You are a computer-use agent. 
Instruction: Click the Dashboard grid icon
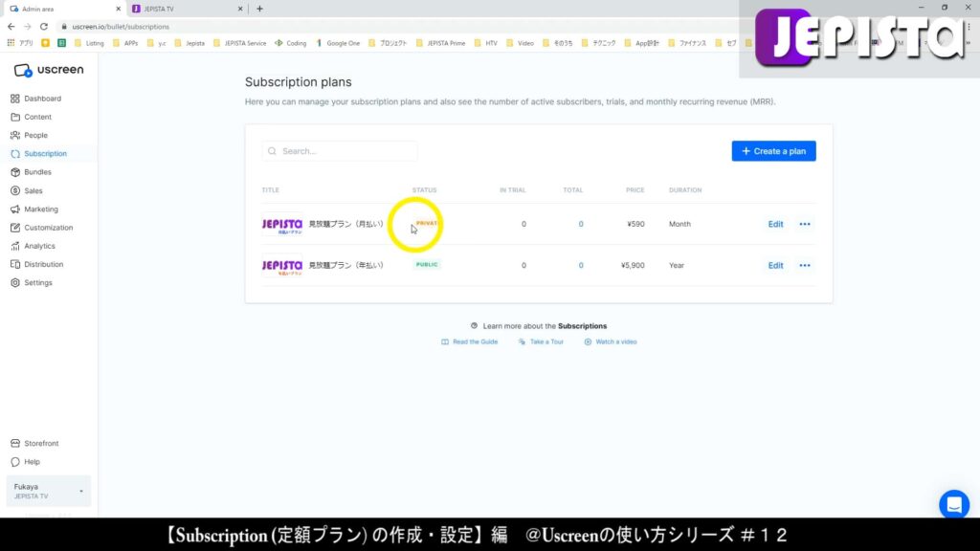[15, 99]
